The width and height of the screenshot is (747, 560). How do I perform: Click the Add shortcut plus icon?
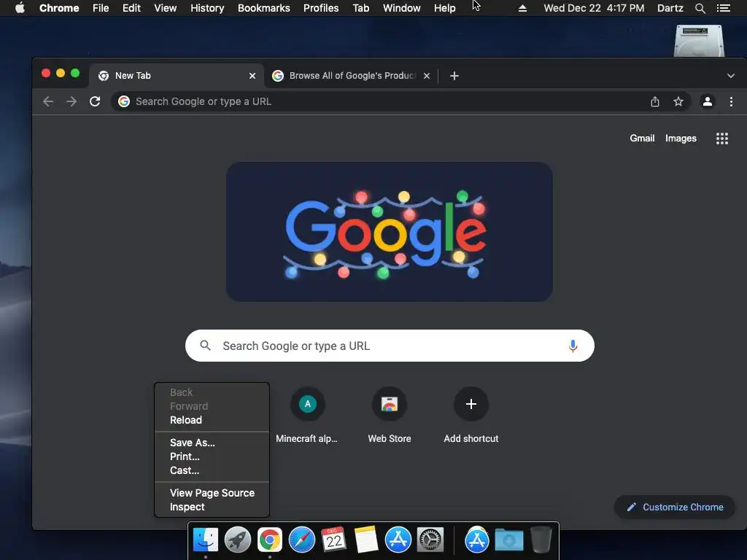(x=471, y=404)
